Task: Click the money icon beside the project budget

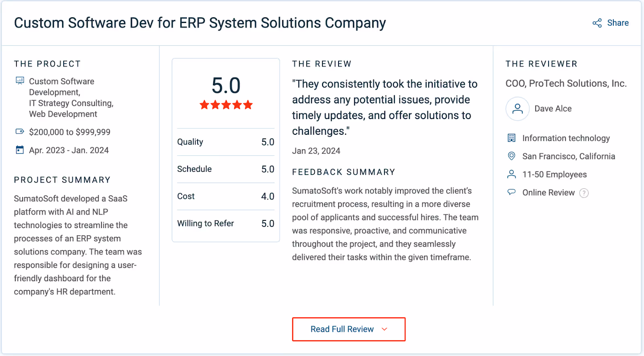Action: pos(19,132)
